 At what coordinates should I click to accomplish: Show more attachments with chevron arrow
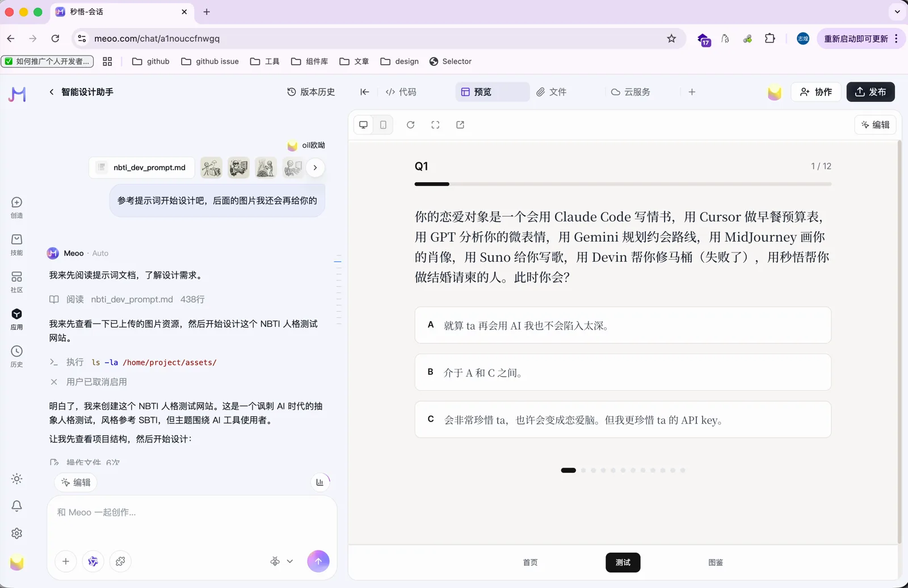click(315, 167)
